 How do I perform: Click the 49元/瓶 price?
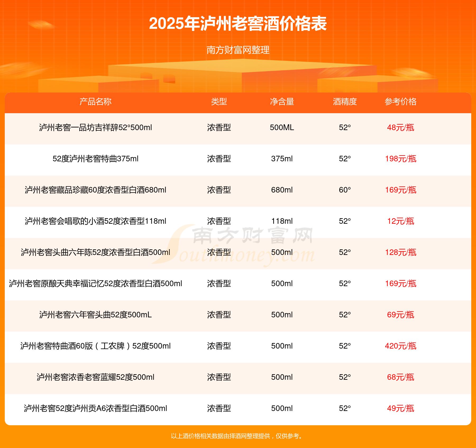click(401, 408)
